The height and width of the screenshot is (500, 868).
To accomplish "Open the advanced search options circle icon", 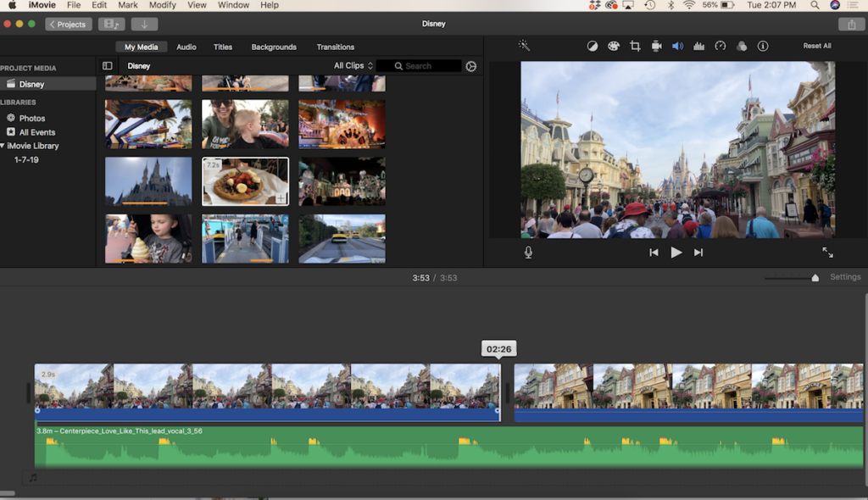I will (x=471, y=65).
